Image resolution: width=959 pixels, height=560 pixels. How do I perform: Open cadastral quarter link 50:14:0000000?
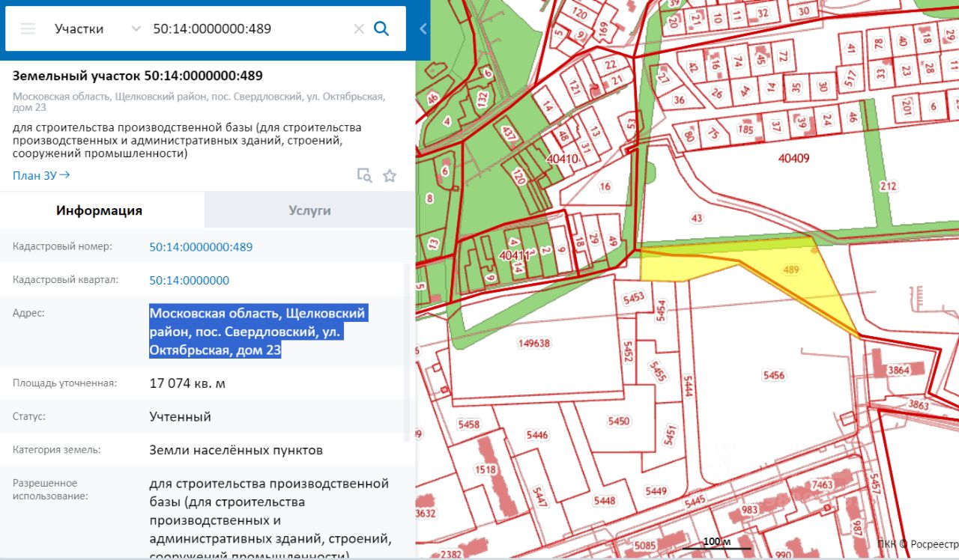189,280
